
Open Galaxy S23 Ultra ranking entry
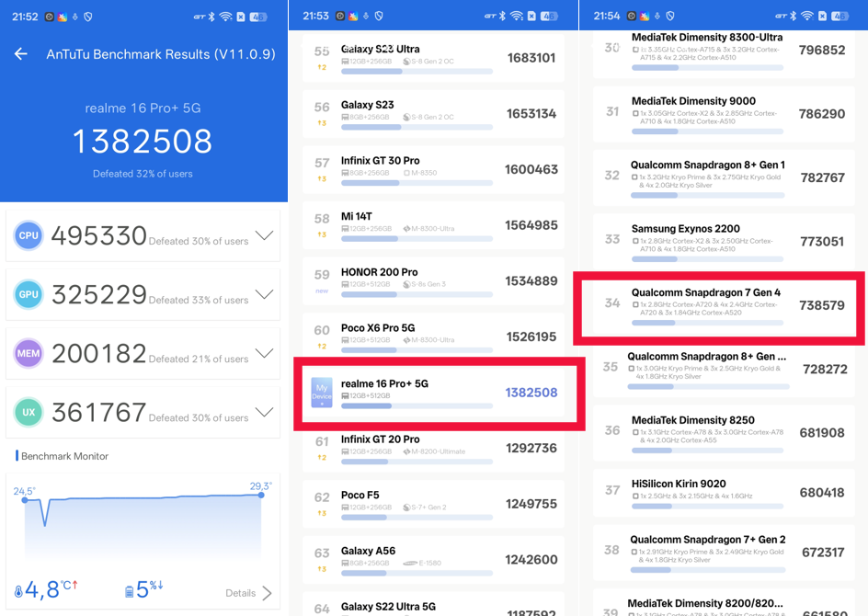(x=433, y=58)
